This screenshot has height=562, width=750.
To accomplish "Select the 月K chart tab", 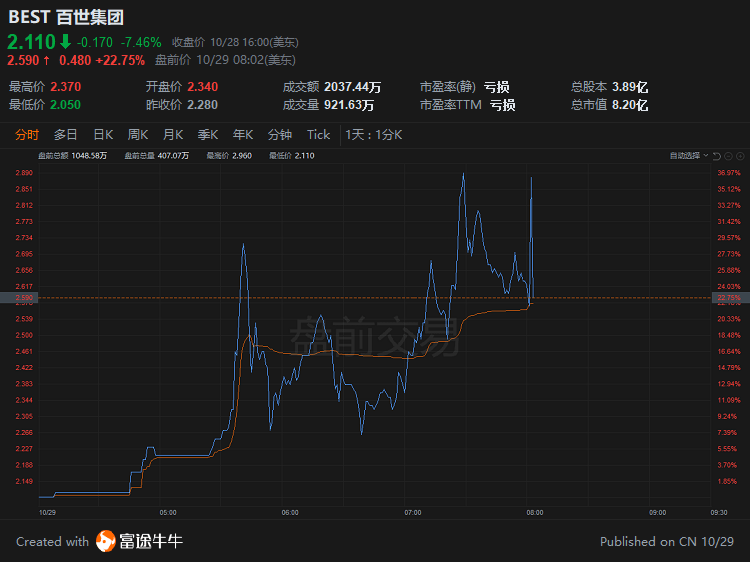I will click(173, 135).
